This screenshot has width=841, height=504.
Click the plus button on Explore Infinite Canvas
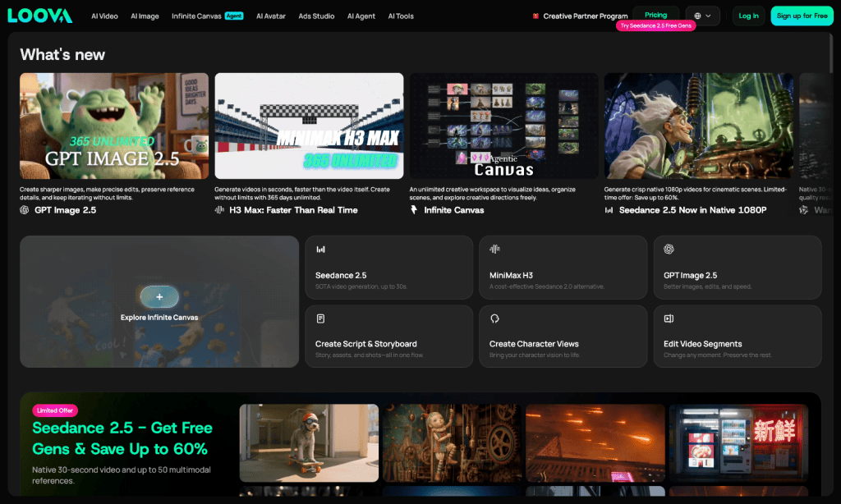(x=159, y=296)
